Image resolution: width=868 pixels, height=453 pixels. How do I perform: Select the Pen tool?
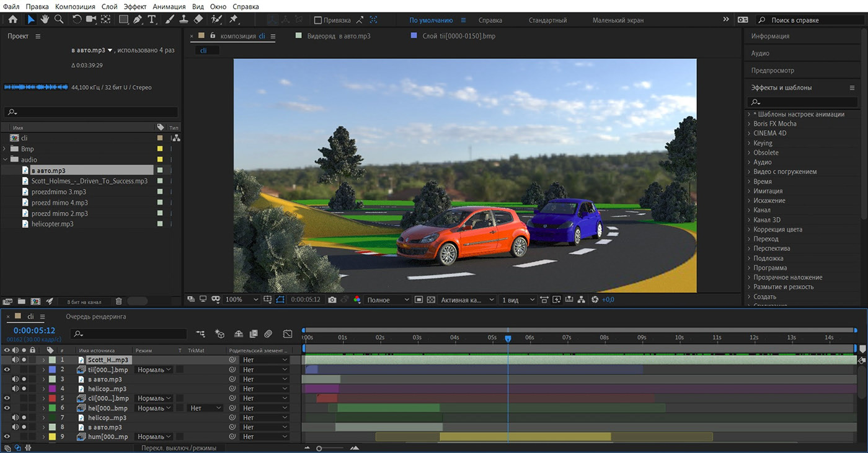[138, 20]
